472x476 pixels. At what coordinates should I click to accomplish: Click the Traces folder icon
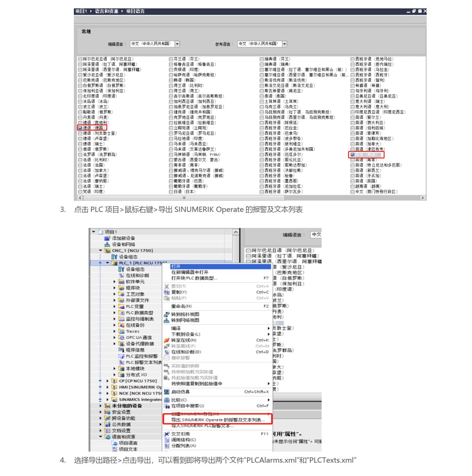(121, 331)
